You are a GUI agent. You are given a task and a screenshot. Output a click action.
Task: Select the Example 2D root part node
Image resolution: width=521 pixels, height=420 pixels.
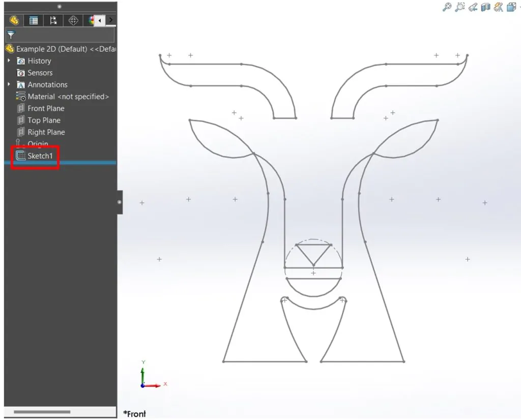[x=61, y=49]
